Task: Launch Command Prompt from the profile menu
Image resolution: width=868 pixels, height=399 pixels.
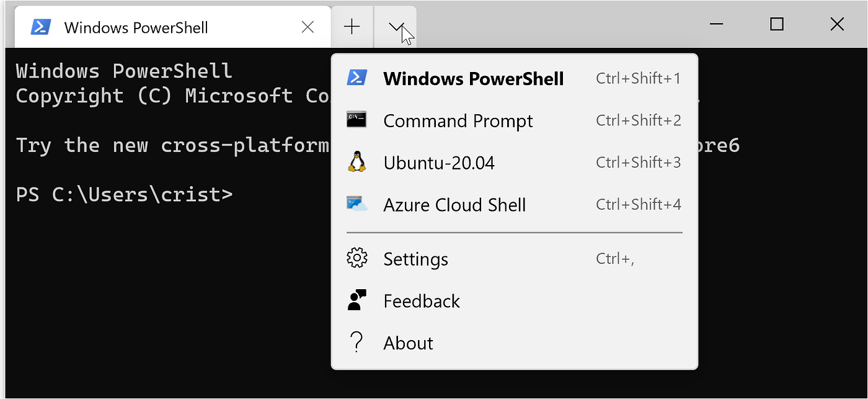Action: [458, 120]
